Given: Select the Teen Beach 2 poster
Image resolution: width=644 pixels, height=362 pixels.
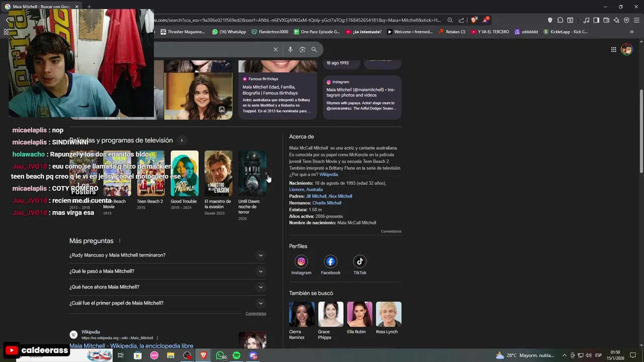Looking at the screenshot, I should pos(150,173).
